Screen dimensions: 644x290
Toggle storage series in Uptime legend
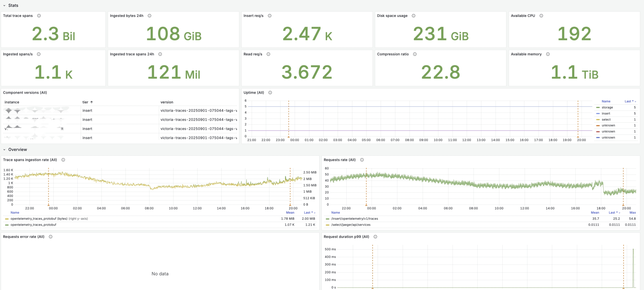pos(607,107)
